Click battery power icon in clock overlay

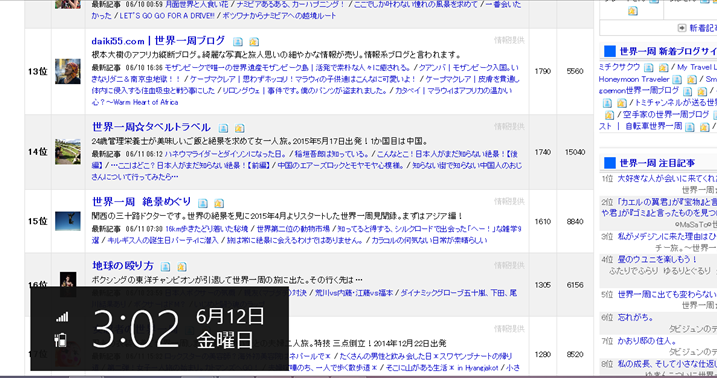tap(61, 340)
